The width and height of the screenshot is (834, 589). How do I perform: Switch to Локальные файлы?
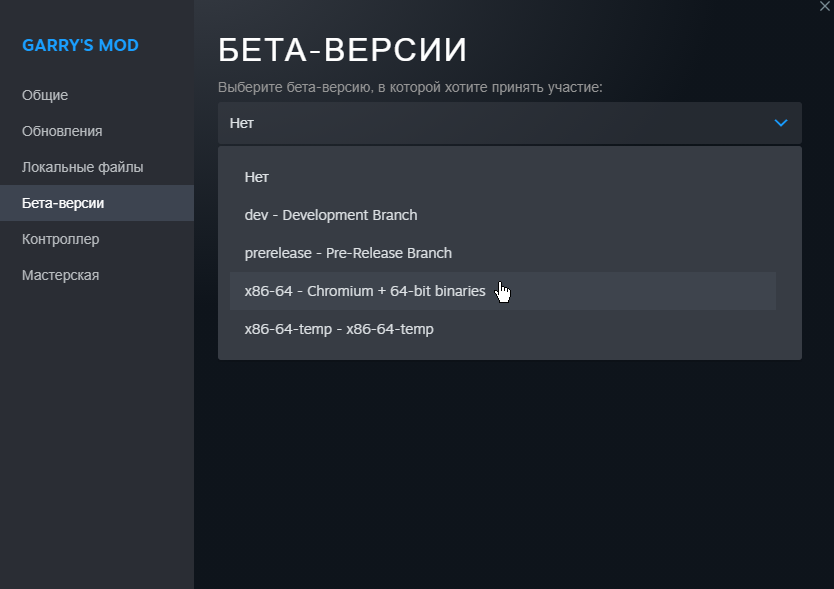click(x=83, y=167)
